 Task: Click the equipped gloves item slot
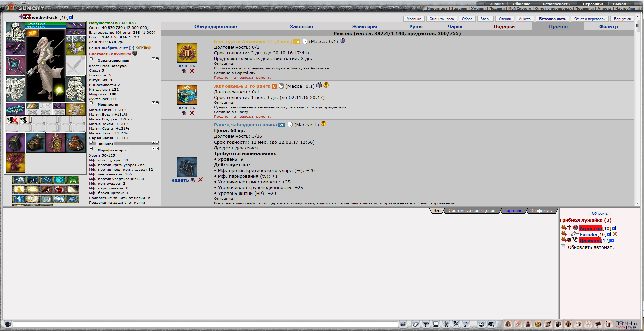(76, 49)
